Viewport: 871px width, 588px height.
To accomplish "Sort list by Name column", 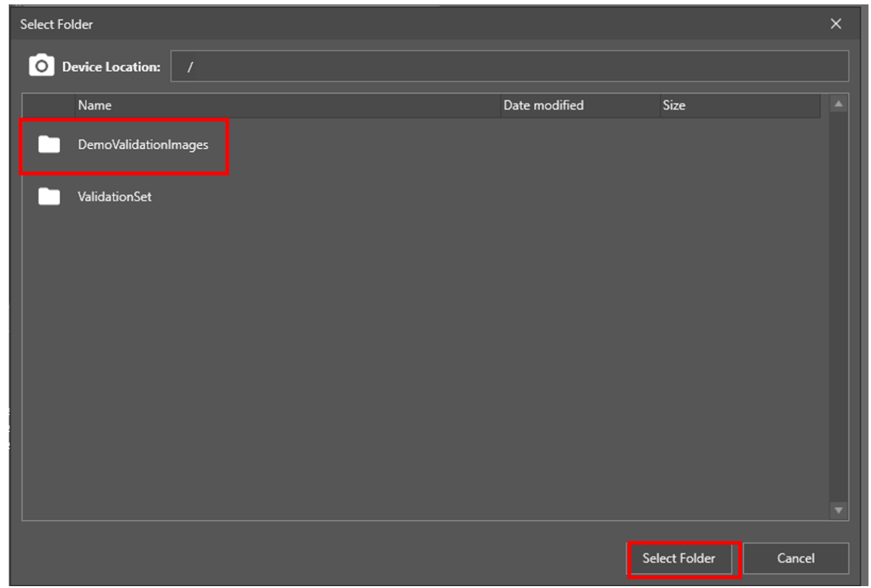I will point(95,105).
